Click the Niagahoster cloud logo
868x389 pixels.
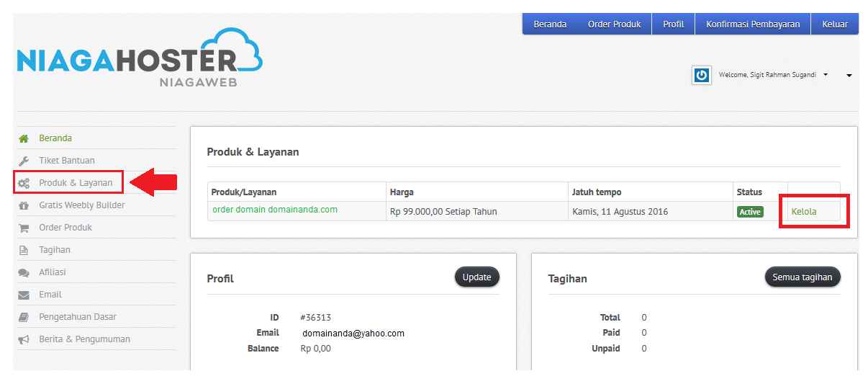(x=140, y=58)
